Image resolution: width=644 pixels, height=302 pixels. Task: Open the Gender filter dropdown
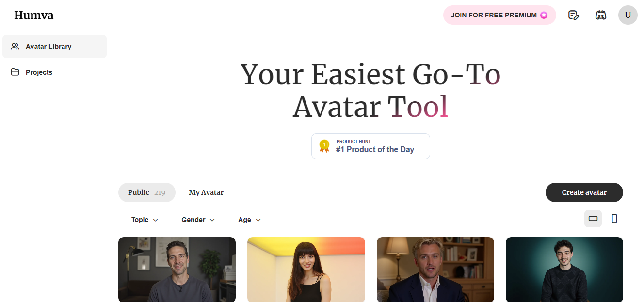(x=198, y=220)
